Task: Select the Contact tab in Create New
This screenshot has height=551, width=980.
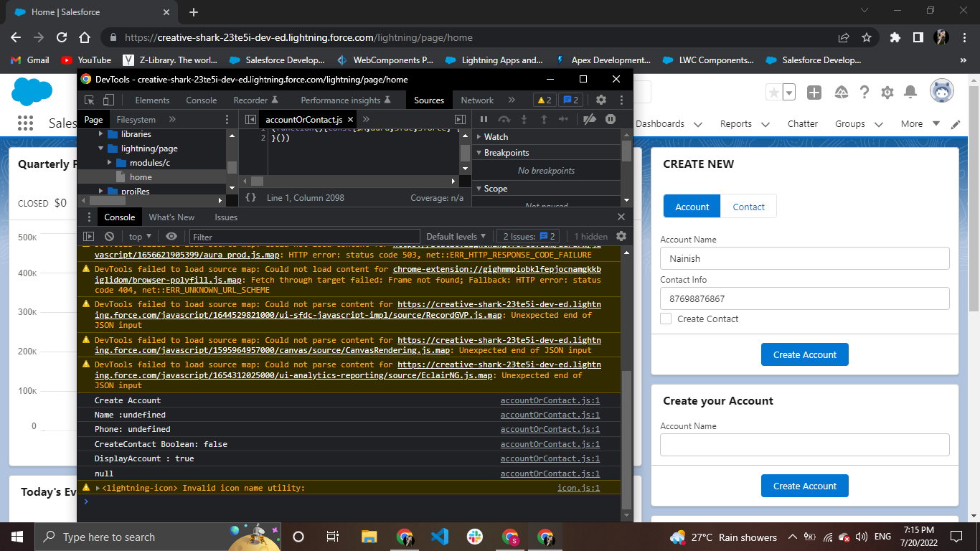Action: coord(748,207)
